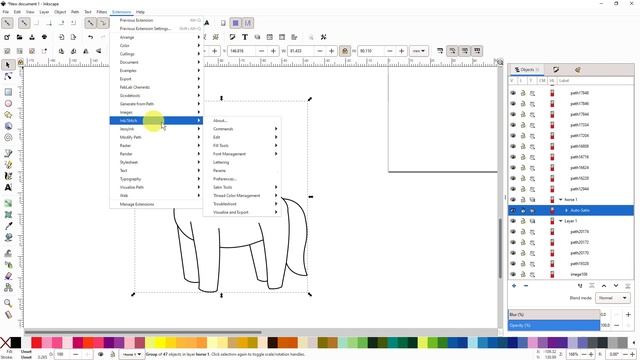Decrease the H value with minus button
Screen dimensions: 640x360
pyautogui.click(x=390, y=51)
